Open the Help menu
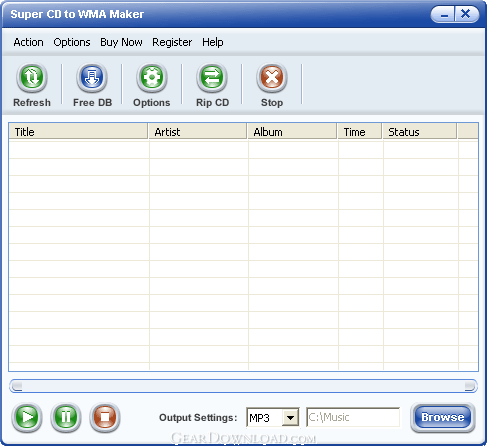 point(213,42)
